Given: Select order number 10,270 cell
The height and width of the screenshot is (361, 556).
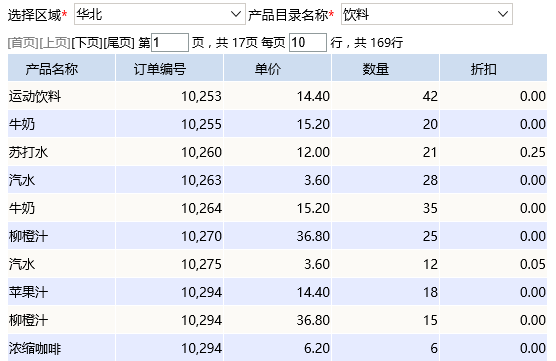Looking at the screenshot, I should point(169,236).
